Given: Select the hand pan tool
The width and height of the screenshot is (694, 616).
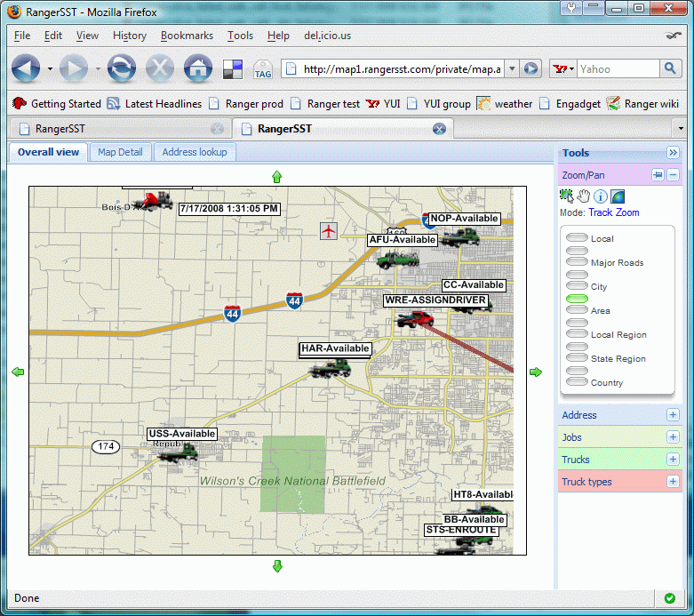Looking at the screenshot, I should (584, 196).
